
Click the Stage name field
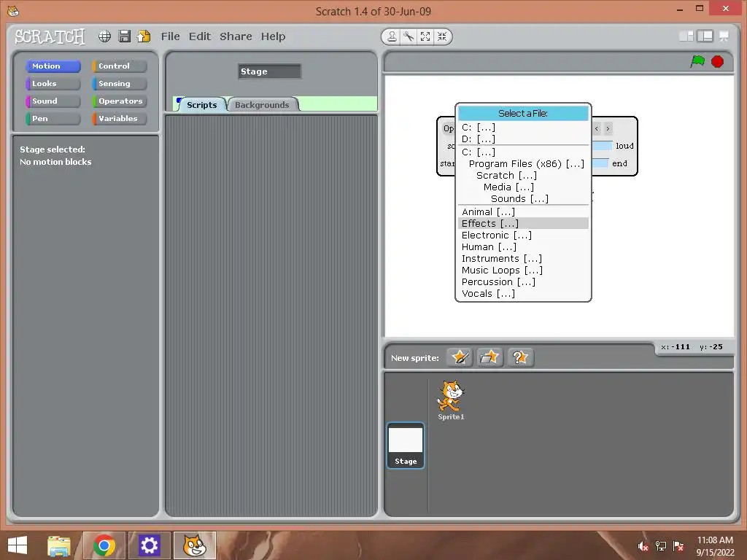(270, 71)
